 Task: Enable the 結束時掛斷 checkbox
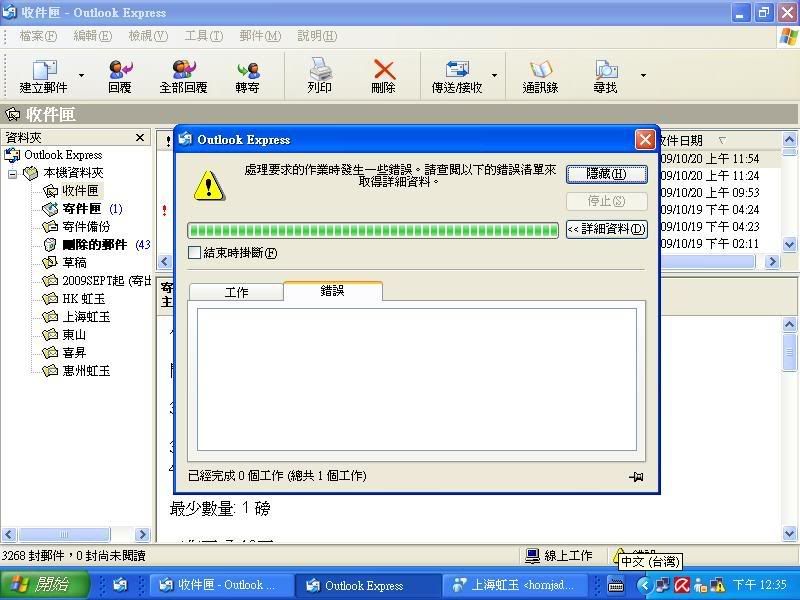195,253
